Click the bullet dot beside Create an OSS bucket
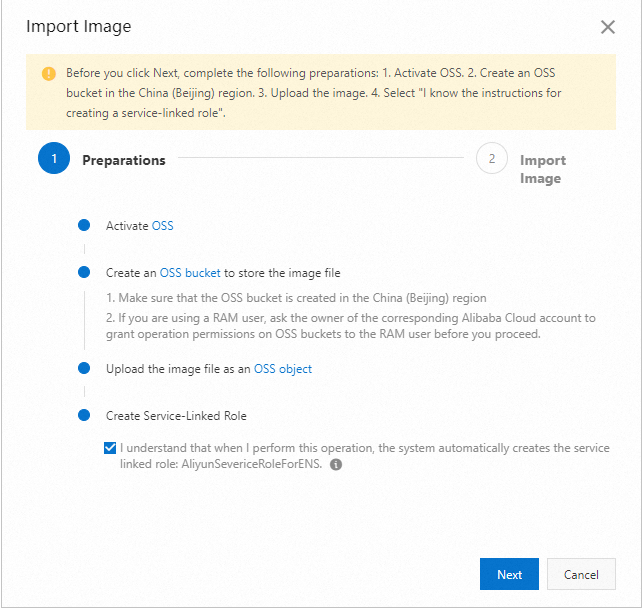The height and width of the screenshot is (608, 642). 84,272
